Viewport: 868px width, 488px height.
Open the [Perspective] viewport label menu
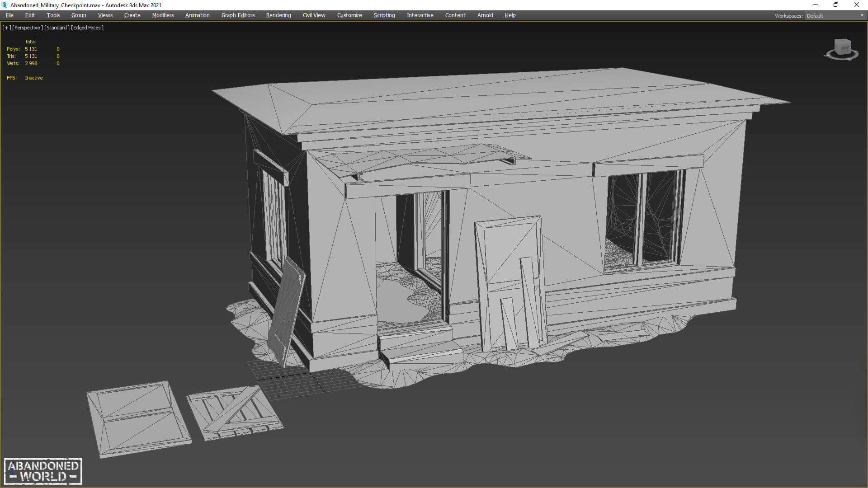coord(27,28)
